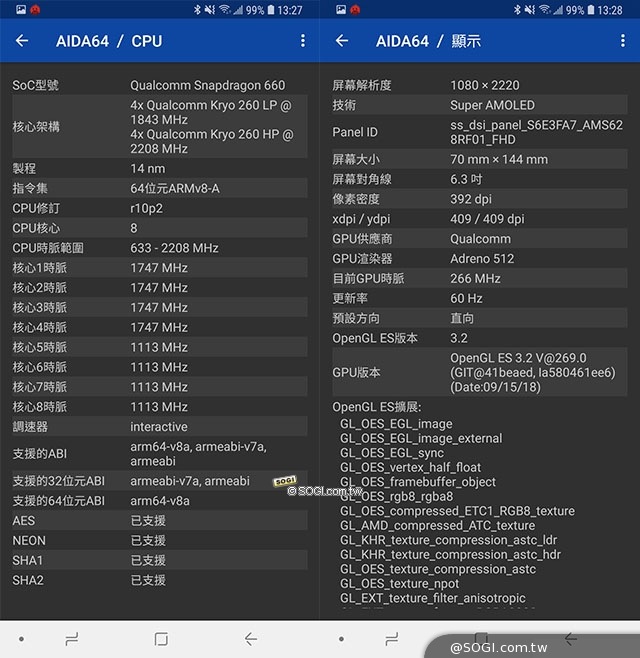Tap the 633 - 2208 MHz range value
Image resolution: width=640 pixels, height=658 pixels.
point(174,248)
